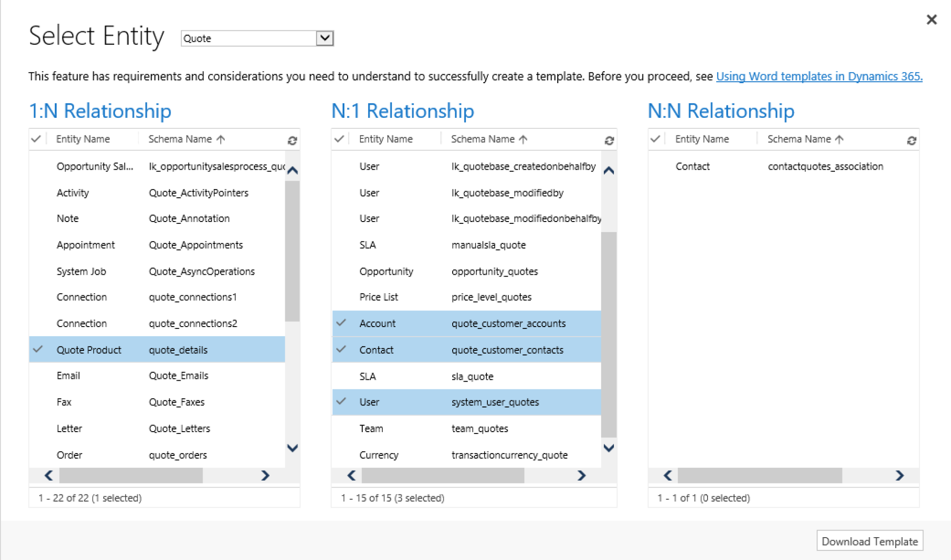Click the up arrow in N:1 list scrollbar
The width and height of the screenshot is (951, 560).
point(609,170)
